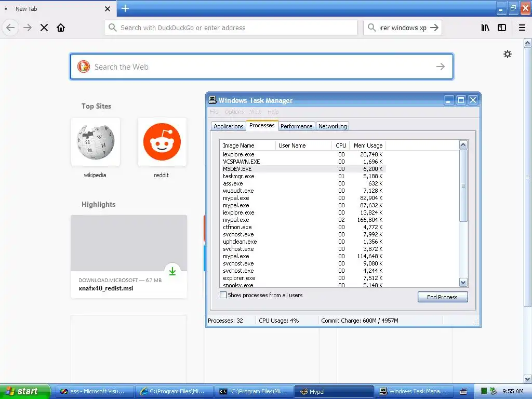Click the browser forward arrow

coord(28,28)
